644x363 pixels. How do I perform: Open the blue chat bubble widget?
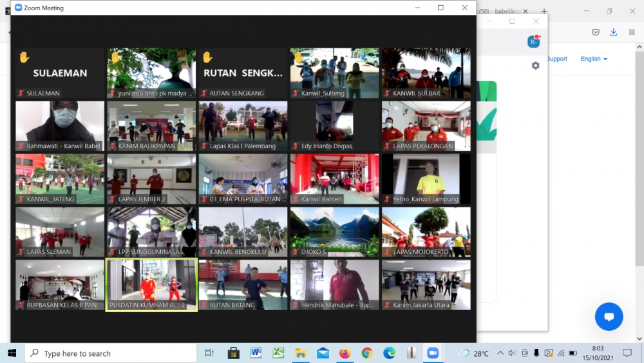point(609,317)
